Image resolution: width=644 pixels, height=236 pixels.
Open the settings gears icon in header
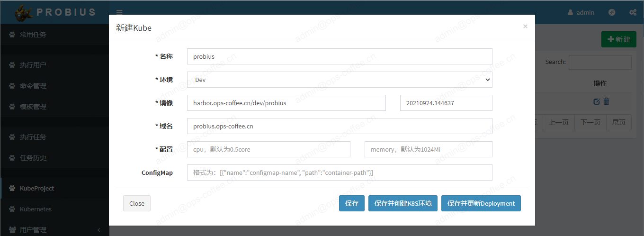pyautogui.click(x=633, y=12)
